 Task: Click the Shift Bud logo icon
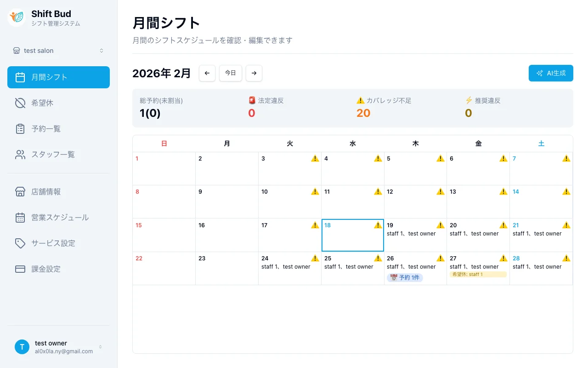coord(17,17)
